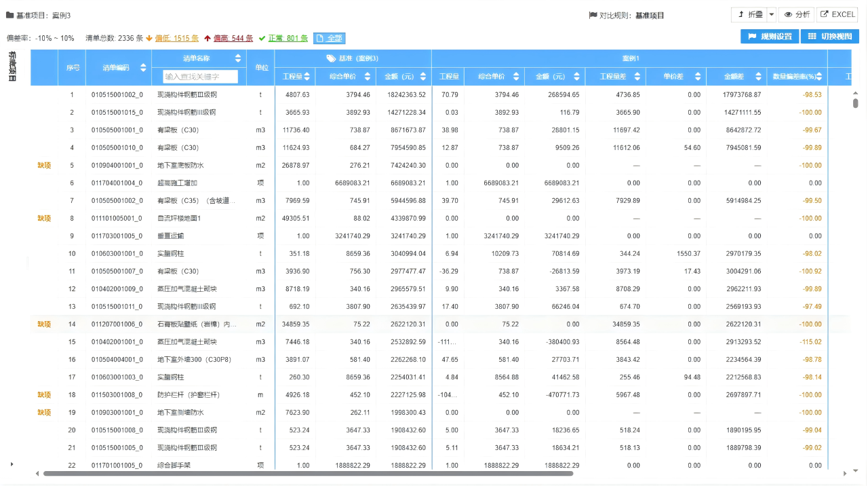Click the 缺项 tag on row 5
This screenshot has height=486, width=868.
click(x=44, y=165)
